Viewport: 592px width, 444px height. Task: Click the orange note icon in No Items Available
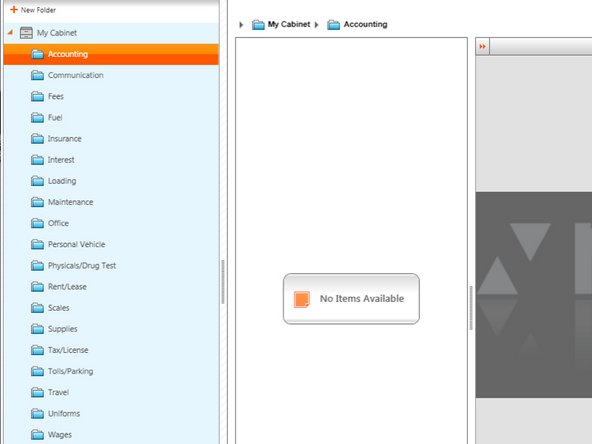302,299
